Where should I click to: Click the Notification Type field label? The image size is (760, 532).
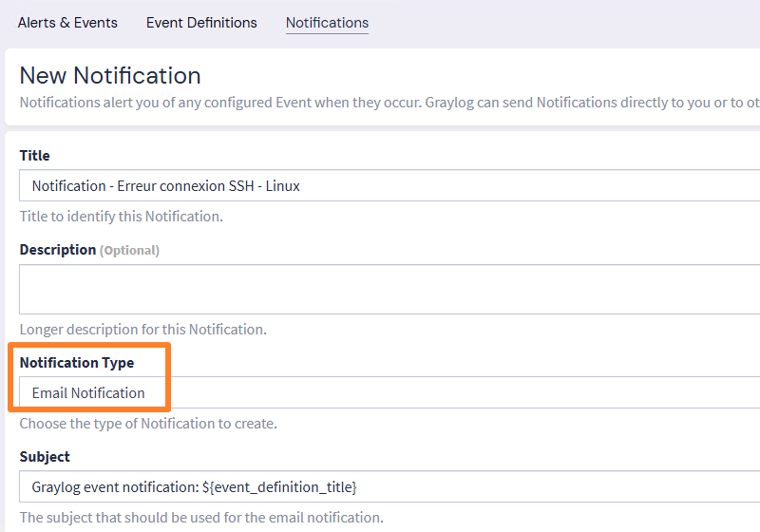pos(77,362)
